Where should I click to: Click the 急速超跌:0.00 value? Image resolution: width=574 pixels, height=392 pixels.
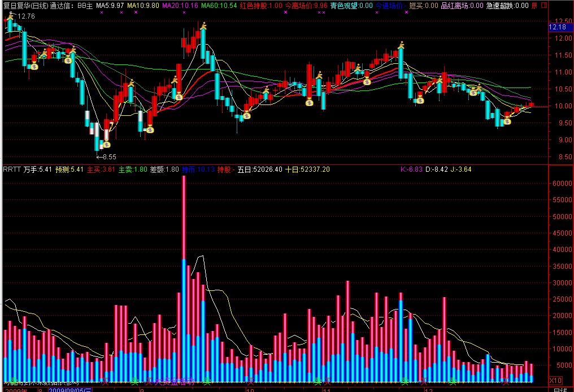pyautogui.click(x=507, y=6)
